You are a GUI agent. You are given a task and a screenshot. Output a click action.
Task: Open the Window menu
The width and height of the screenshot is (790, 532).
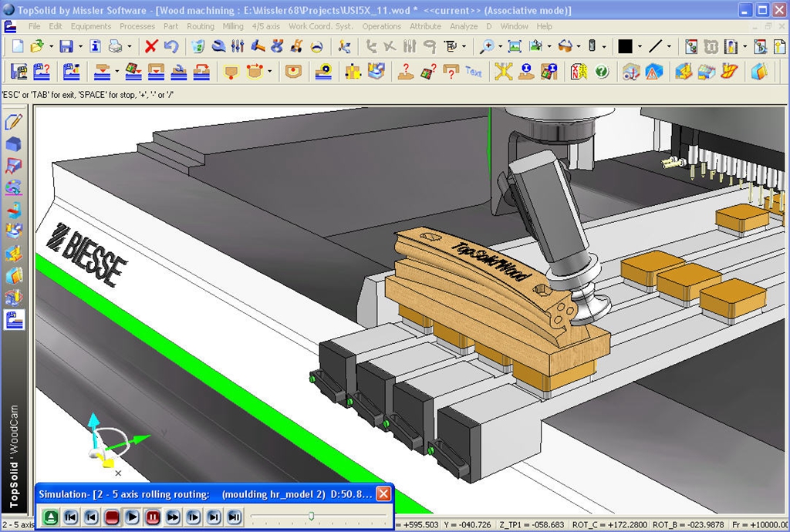[x=514, y=26]
